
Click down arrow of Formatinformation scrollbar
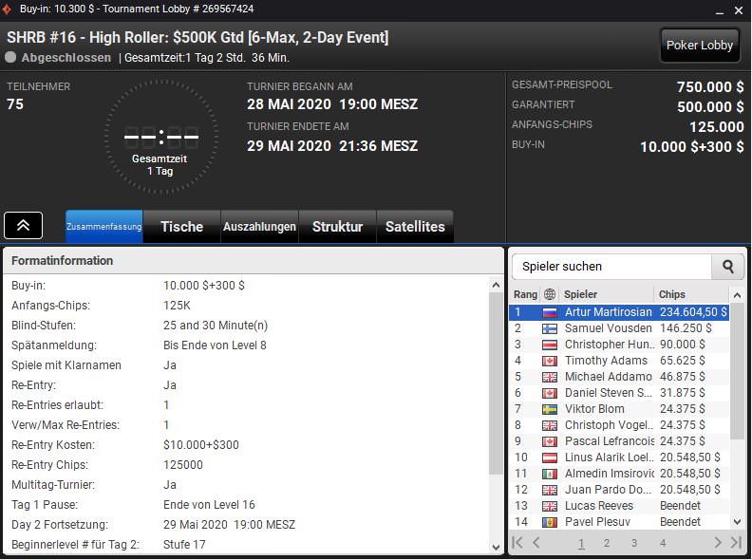click(496, 547)
